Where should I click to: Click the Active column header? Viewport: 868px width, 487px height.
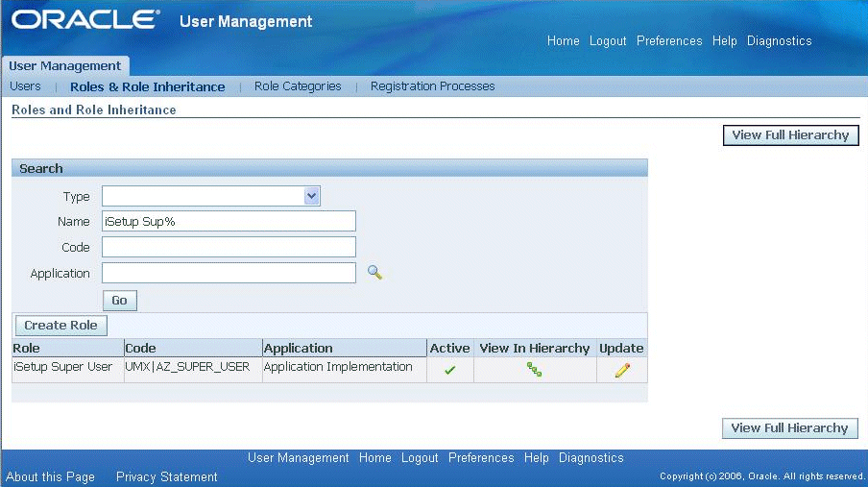(x=450, y=348)
